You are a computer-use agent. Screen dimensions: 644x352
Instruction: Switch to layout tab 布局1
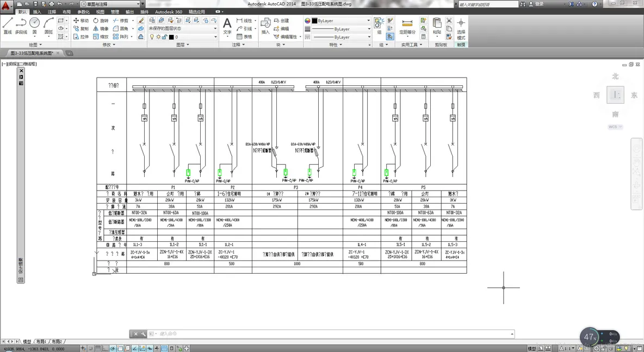(x=41, y=341)
